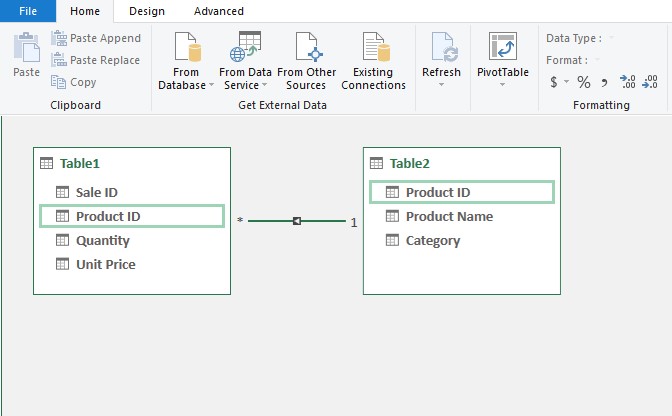Screen dimensions: 672x416
Task: Click the Paste Append label
Action: pyautogui.click(x=105, y=38)
